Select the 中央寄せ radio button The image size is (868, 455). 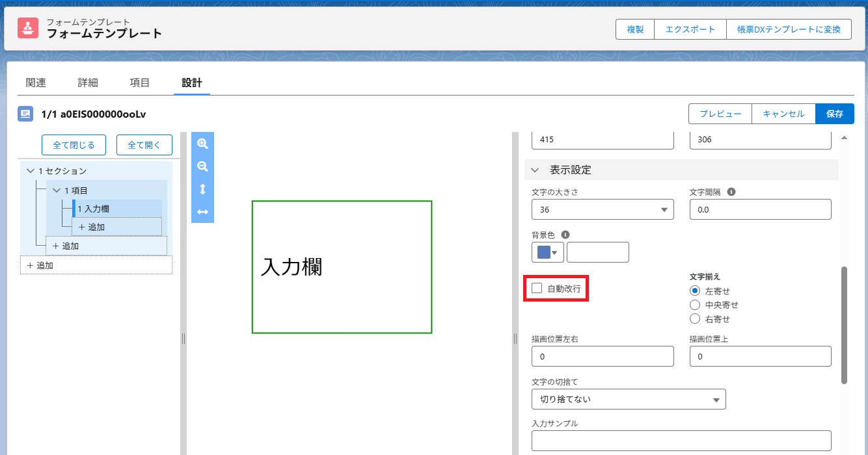[694, 305]
